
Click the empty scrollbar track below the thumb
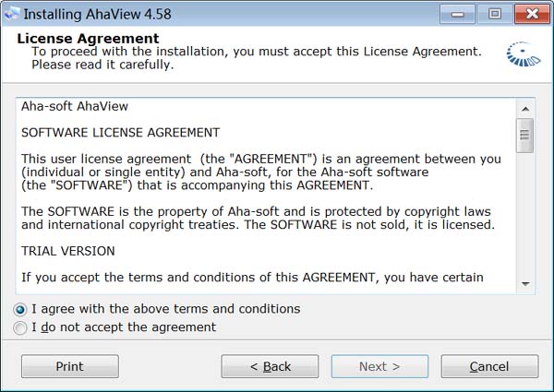pyautogui.click(x=525, y=213)
